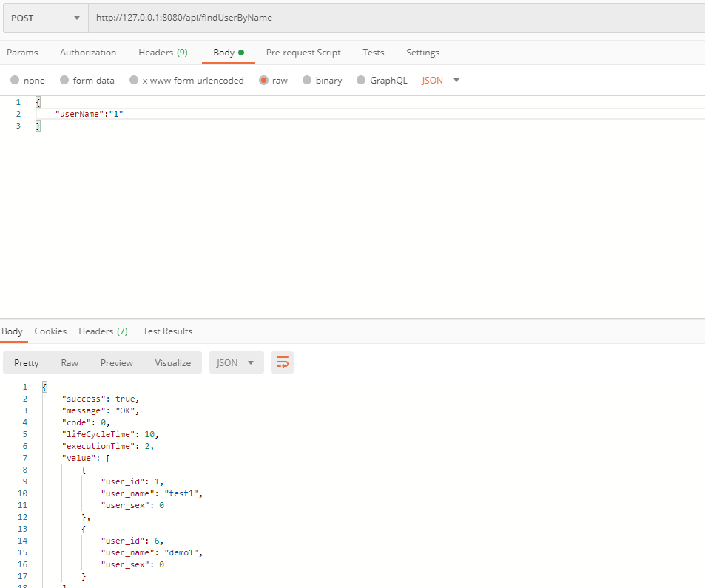Select the form-data body option

87,80
